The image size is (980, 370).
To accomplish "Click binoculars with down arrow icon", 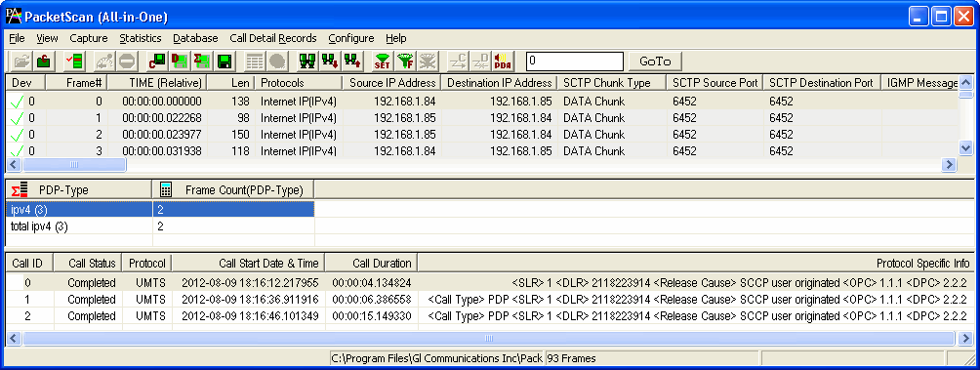I will [329, 62].
